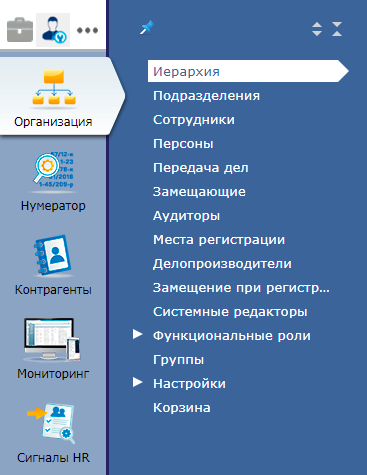Open the Нумератор section
Image resolution: width=367 pixels, height=475 pixels.
point(53,182)
